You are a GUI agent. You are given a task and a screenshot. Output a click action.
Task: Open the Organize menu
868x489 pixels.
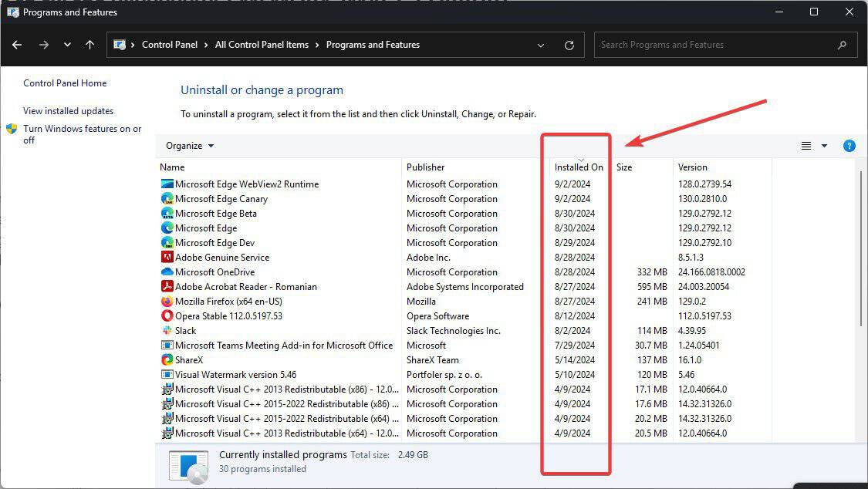[x=190, y=146]
